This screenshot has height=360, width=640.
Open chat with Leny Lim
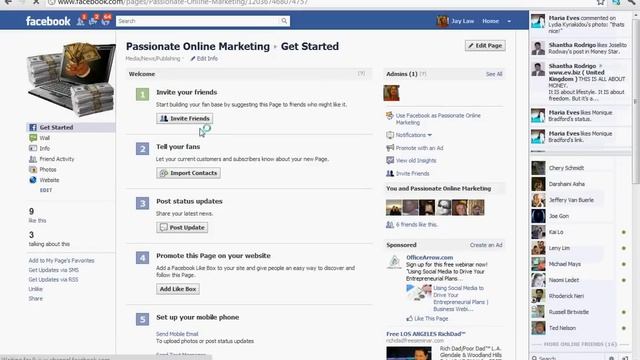coord(580,248)
